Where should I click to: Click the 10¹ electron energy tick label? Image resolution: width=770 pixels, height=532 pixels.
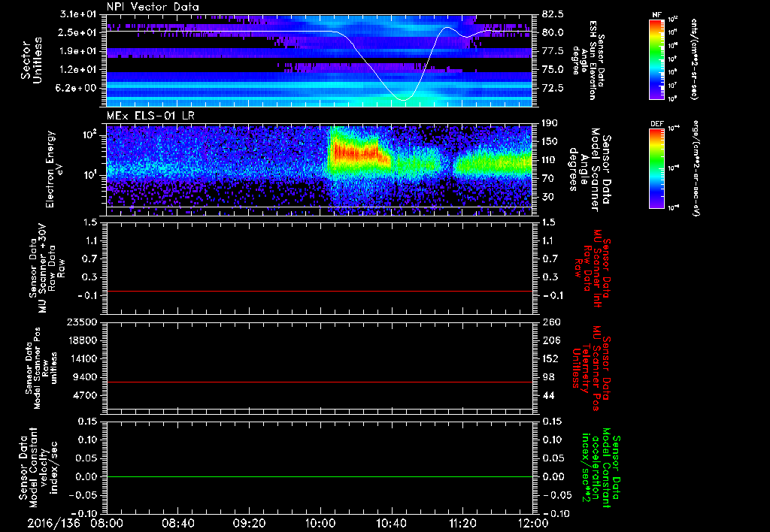[92, 175]
